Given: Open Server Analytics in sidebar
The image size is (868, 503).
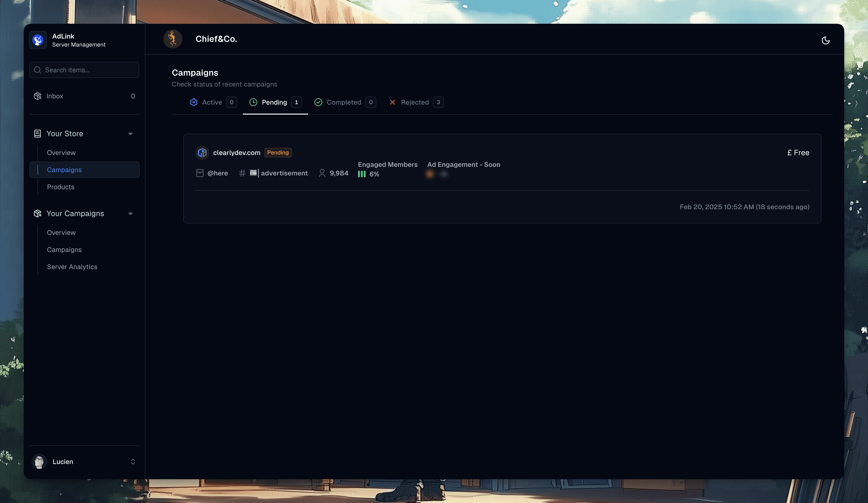Looking at the screenshot, I should (x=72, y=267).
